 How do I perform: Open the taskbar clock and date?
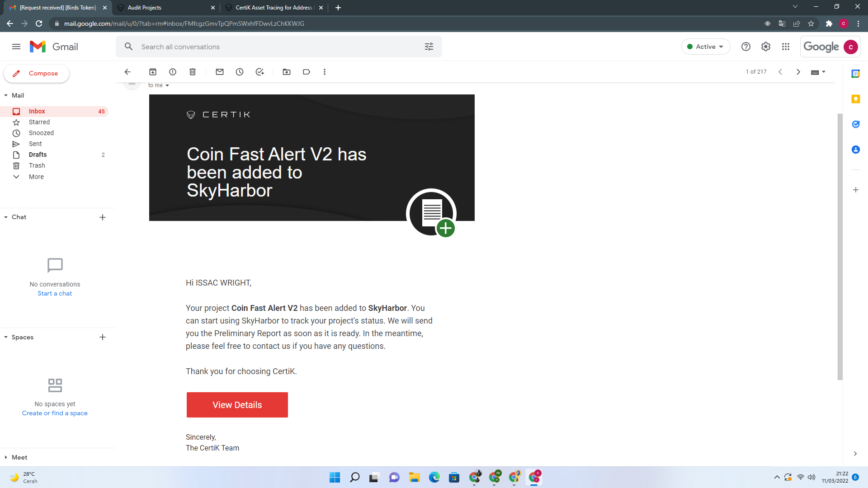[x=835, y=477]
